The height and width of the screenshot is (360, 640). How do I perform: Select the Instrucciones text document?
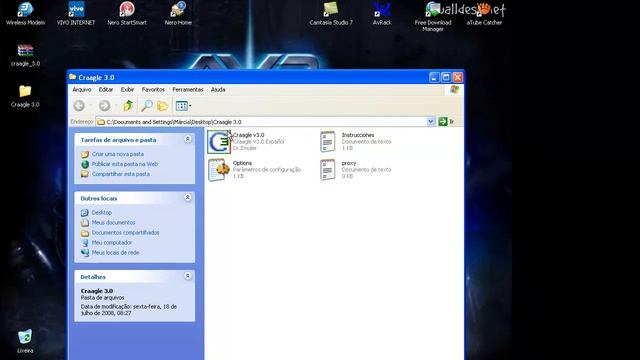[x=355, y=141]
